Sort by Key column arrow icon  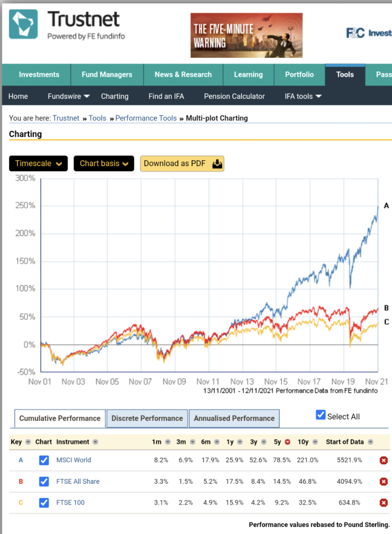coord(28,442)
